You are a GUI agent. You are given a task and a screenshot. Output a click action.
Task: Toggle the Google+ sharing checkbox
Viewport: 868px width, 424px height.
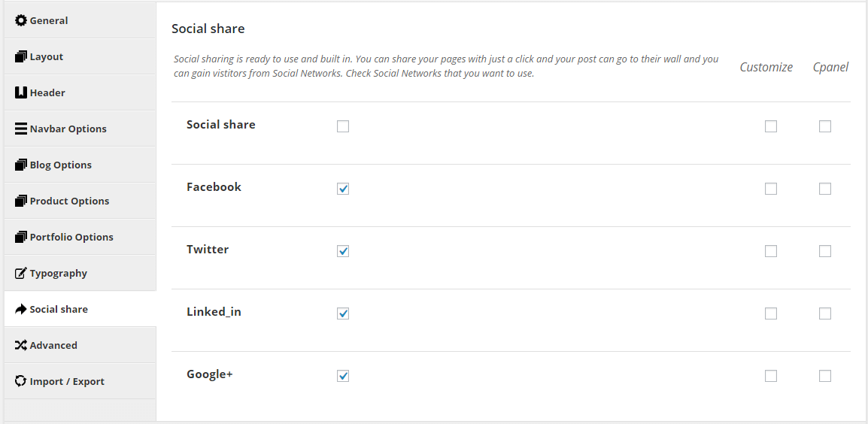point(343,376)
